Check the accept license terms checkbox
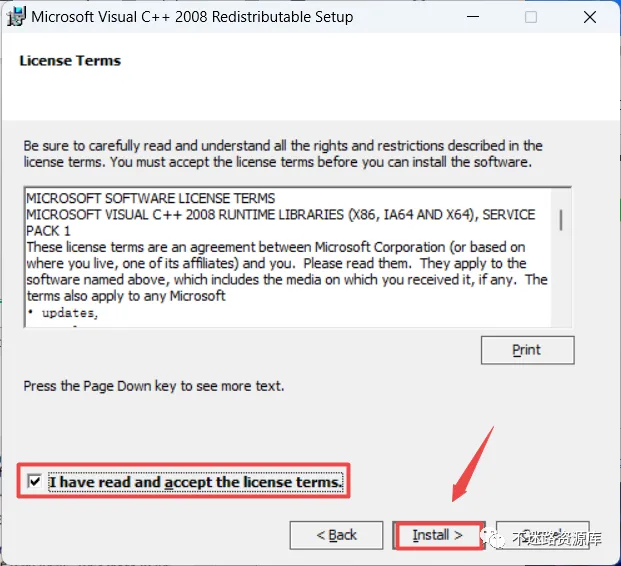 pyautogui.click(x=34, y=481)
